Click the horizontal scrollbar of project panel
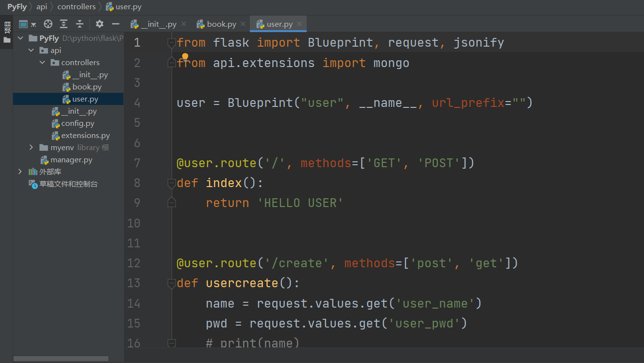This screenshot has width=644, height=363. click(61, 359)
